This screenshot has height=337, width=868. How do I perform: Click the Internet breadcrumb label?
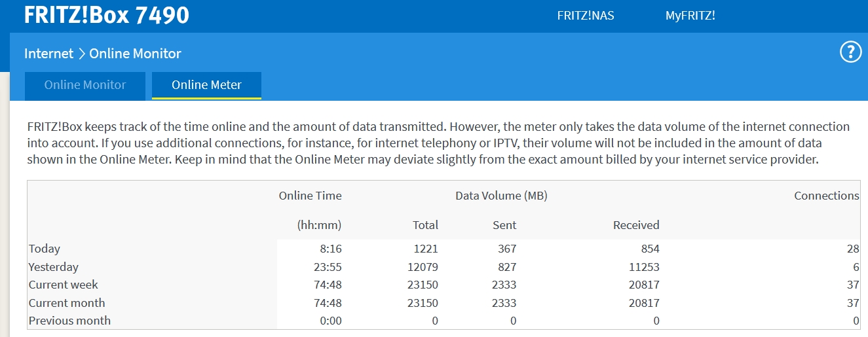[48, 54]
